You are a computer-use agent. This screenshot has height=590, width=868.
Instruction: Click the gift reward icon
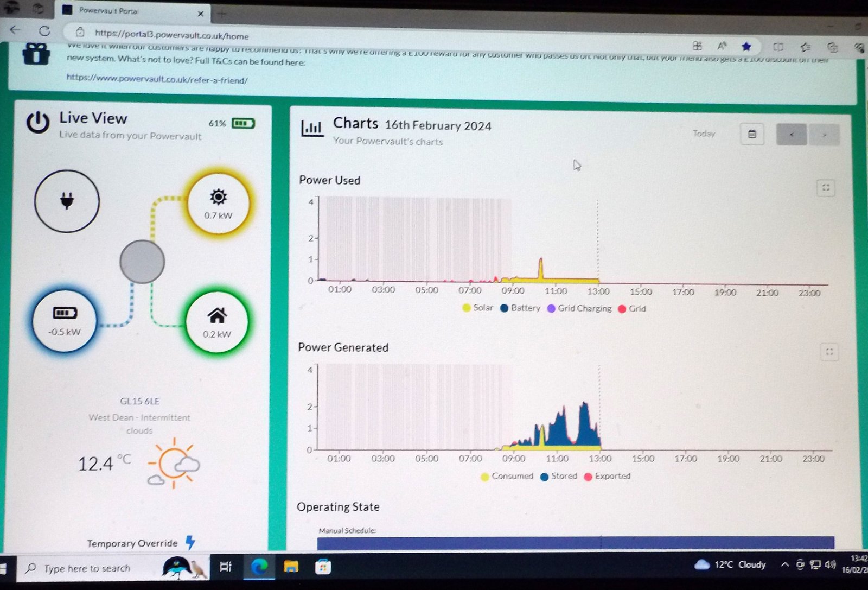(x=36, y=54)
